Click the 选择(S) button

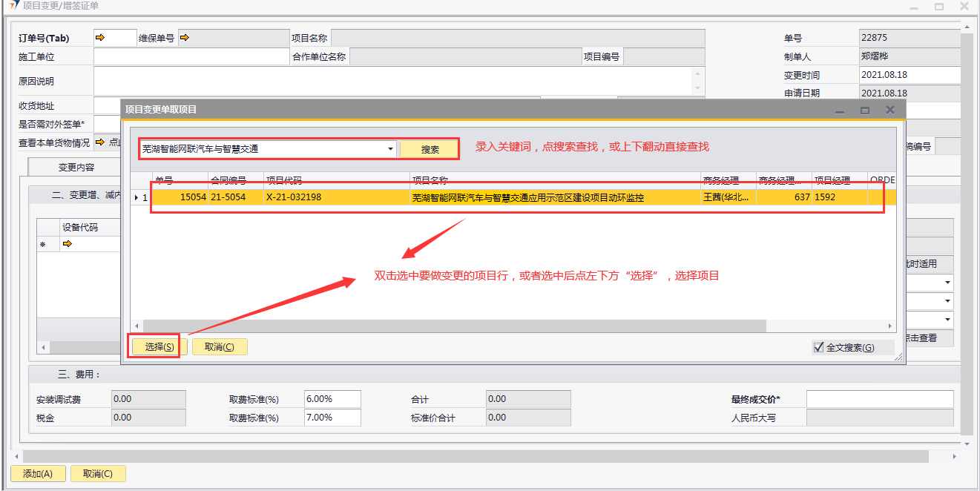[x=159, y=347]
